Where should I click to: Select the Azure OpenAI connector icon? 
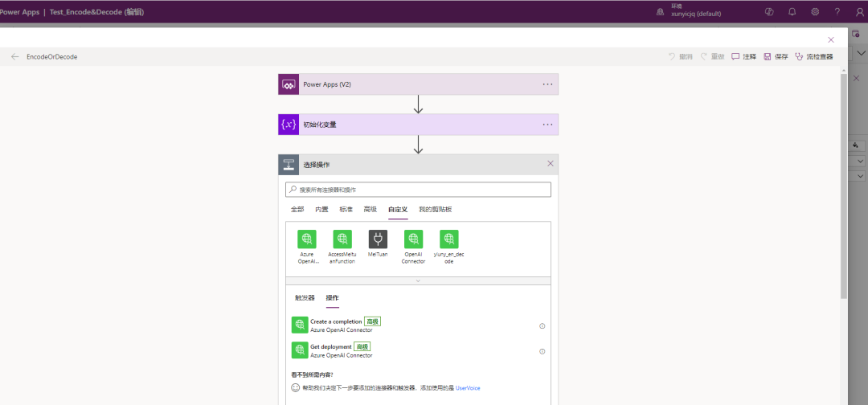pyautogui.click(x=307, y=239)
